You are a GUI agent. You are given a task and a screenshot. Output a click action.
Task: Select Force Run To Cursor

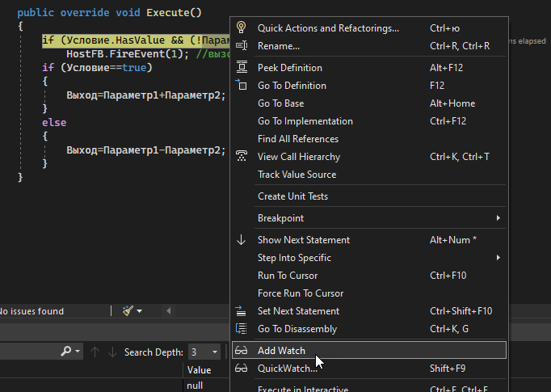pos(369,293)
